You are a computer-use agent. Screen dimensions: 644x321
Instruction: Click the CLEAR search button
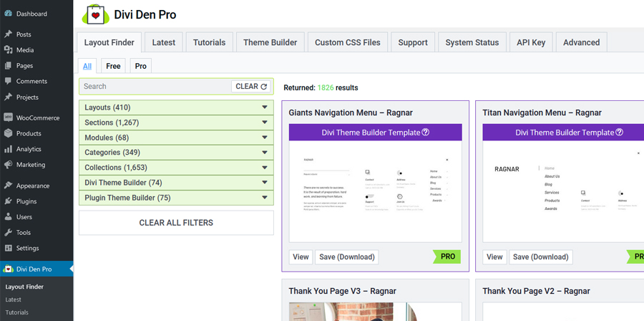[251, 86]
